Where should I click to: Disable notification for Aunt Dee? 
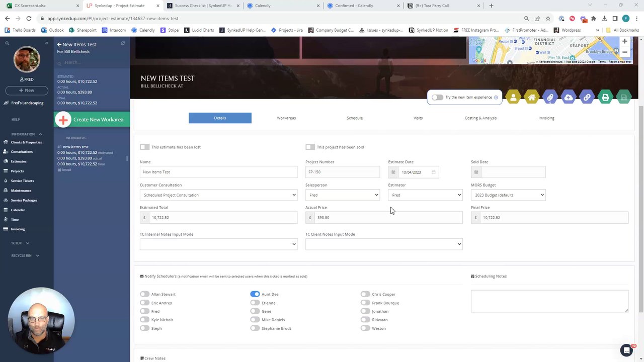pos(255,294)
